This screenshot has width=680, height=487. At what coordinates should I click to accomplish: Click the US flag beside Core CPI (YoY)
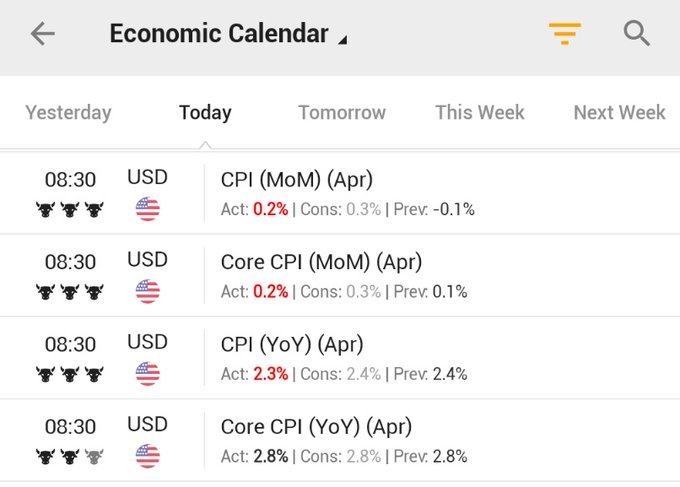147,456
